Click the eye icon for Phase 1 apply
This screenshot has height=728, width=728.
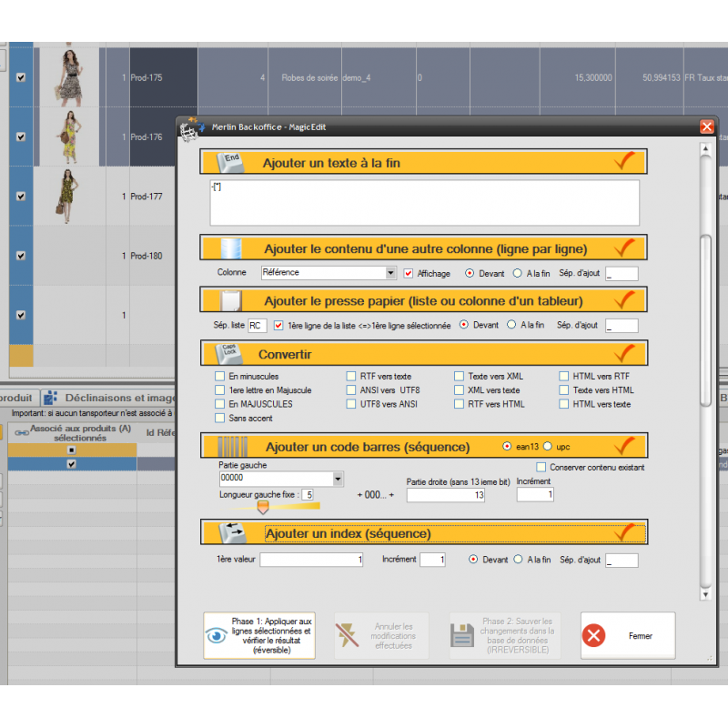coord(217,635)
